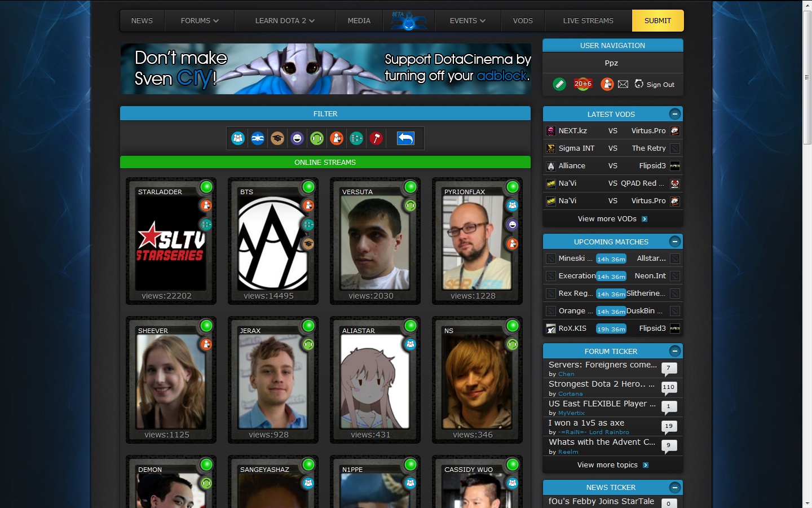Collapse the Upcoming Matches panel
The image size is (812, 508).
click(x=675, y=242)
